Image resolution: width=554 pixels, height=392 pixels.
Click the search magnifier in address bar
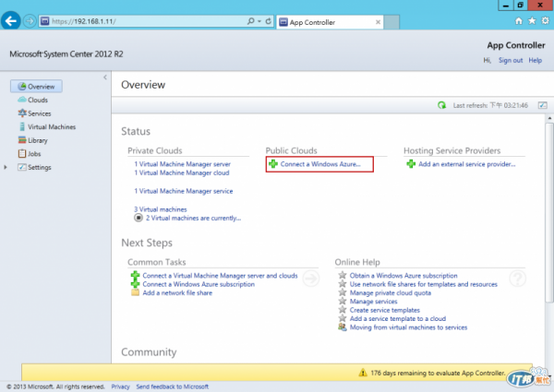250,21
